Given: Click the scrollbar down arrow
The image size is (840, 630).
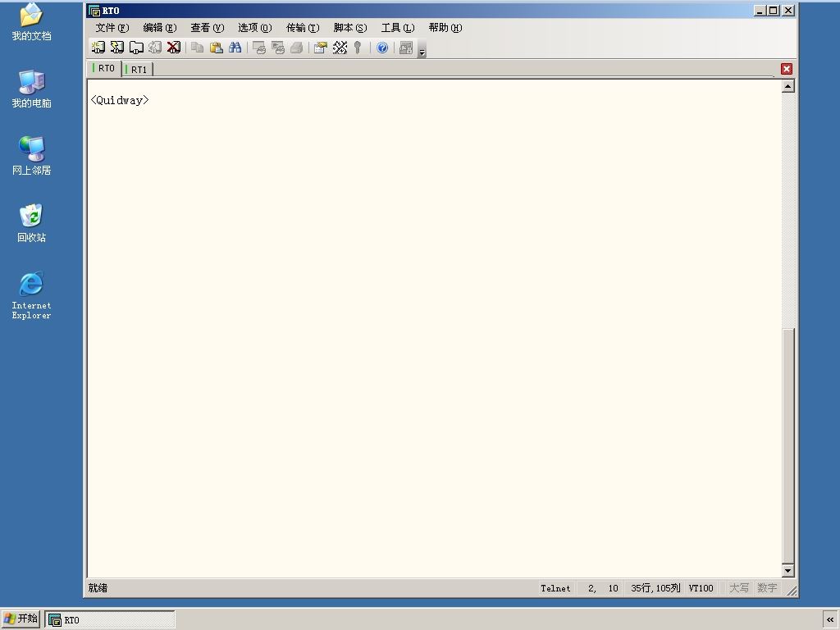Looking at the screenshot, I should (x=788, y=571).
